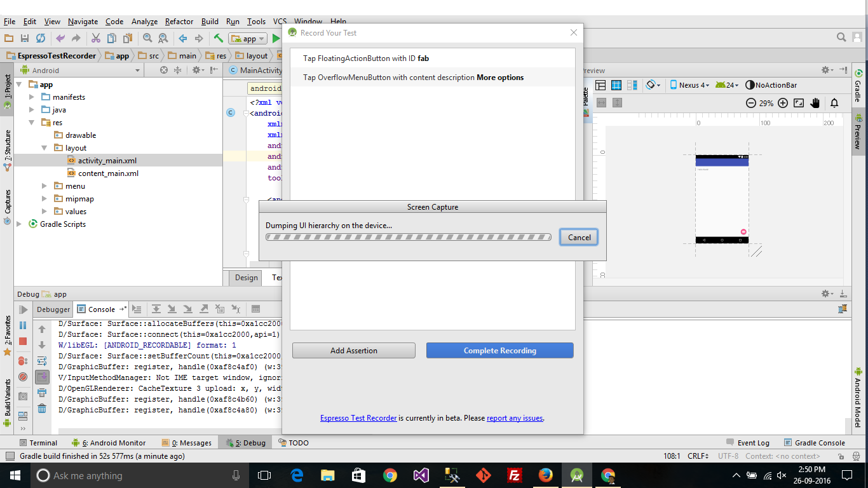868x488 pixels.
Task: Click the Back navigation arrow icon
Action: [183, 39]
